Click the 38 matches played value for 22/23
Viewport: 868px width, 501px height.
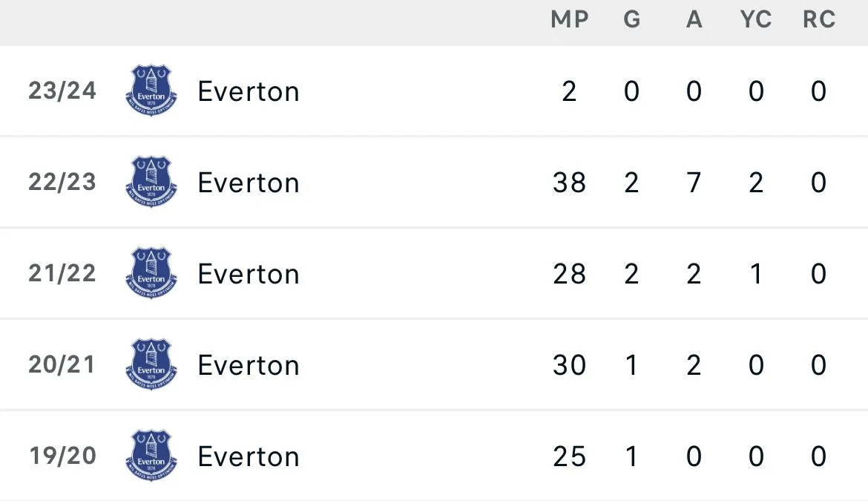(569, 183)
